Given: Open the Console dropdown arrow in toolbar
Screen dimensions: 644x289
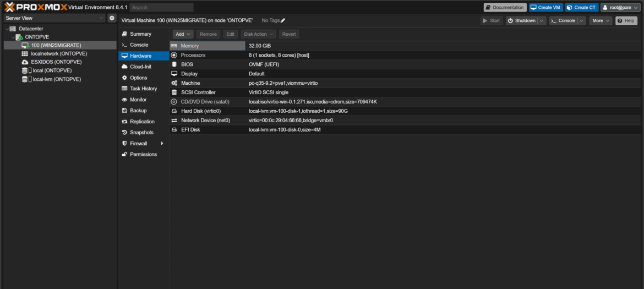Looking at the screenshot, I should [x=582, y=20].
